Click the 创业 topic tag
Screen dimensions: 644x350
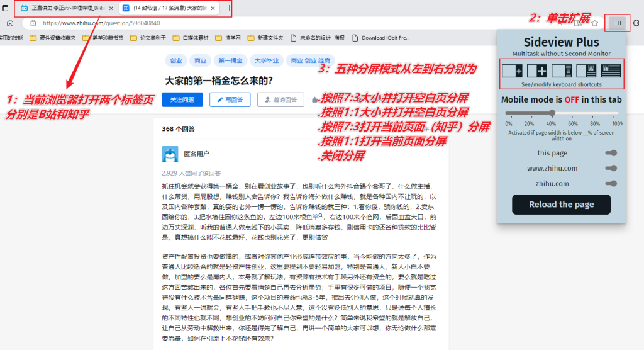click(x=176, y=60)
